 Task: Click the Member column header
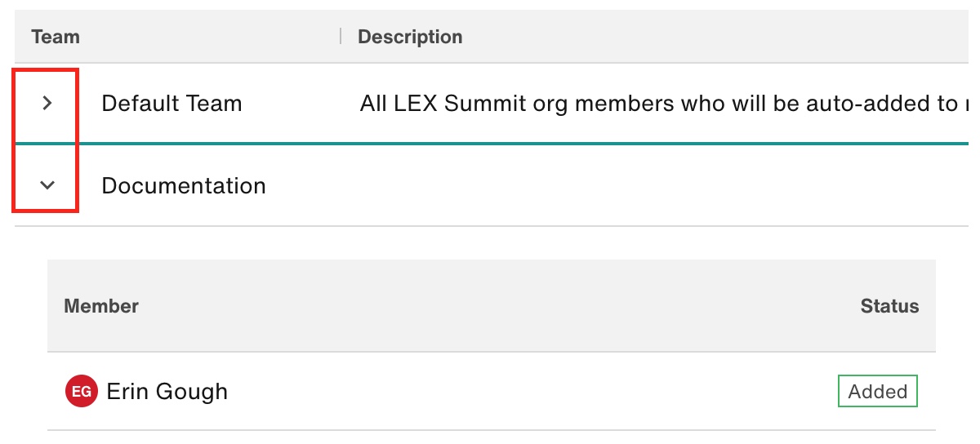(x=101, y=306)
